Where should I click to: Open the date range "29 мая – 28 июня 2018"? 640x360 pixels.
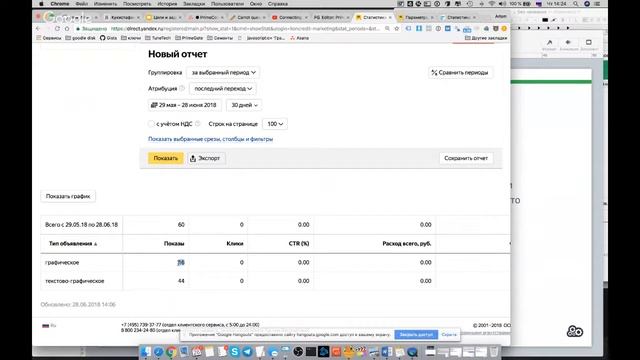tap(184, 105)
